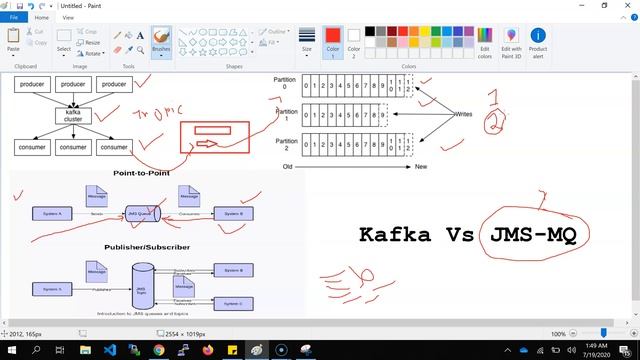
Task: Pick the Right arrow shape
Action: pyautogui.click(x=223, y=42)
